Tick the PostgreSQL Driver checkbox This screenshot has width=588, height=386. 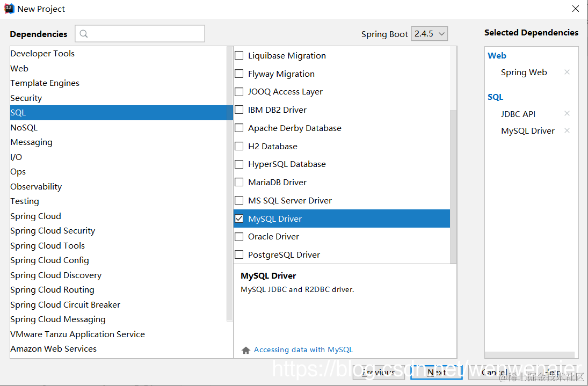(239, 255)
